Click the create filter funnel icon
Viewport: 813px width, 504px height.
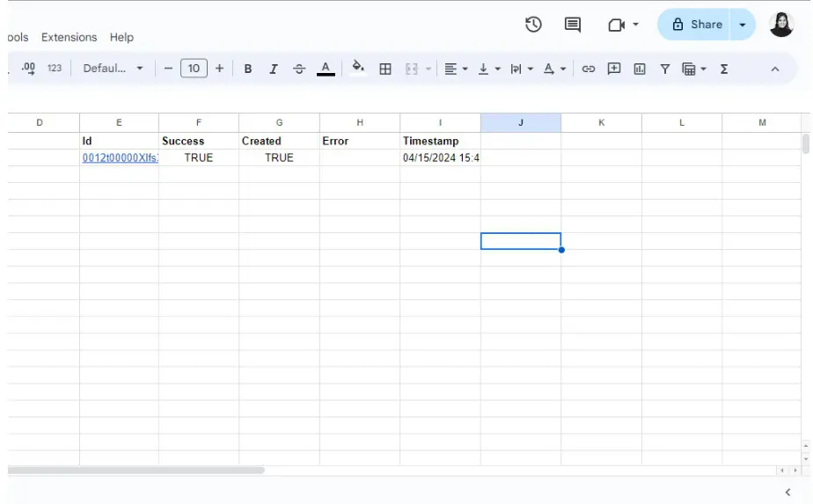pyautogui.click(x=665, y=69)
